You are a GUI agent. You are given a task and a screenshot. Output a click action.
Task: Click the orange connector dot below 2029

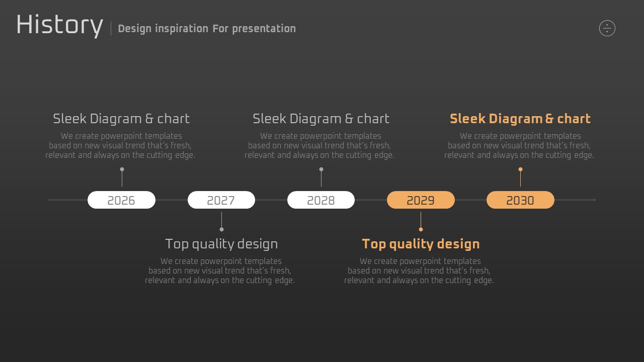(421, 229)
